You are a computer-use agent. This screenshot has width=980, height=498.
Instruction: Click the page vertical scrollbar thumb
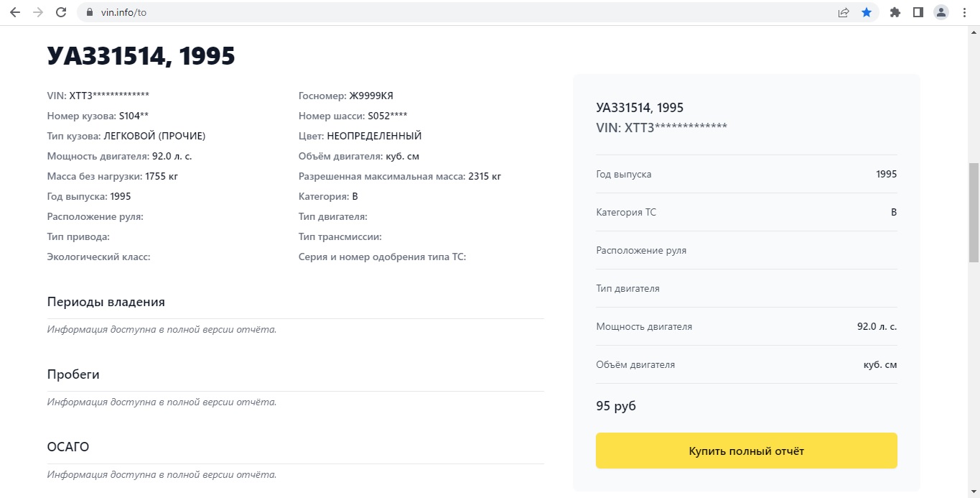[974, 212]
